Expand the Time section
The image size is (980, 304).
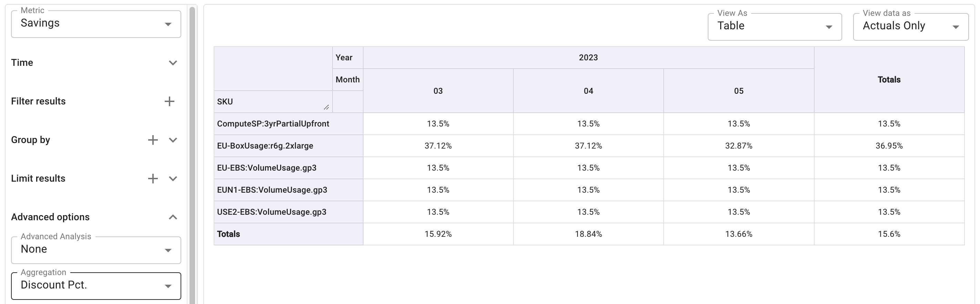pos(173,62)
